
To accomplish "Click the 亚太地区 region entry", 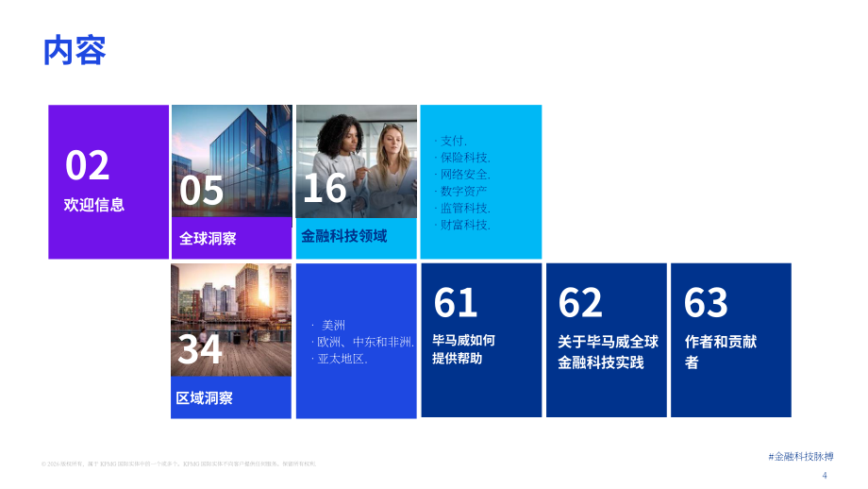I will pos(342,359).
